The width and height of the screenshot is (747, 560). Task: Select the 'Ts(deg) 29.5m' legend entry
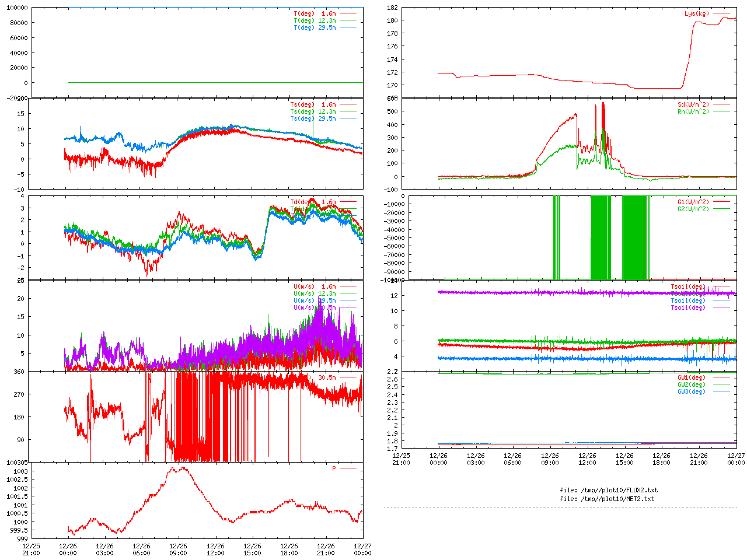pyautogui.click(x=313, y=119)
